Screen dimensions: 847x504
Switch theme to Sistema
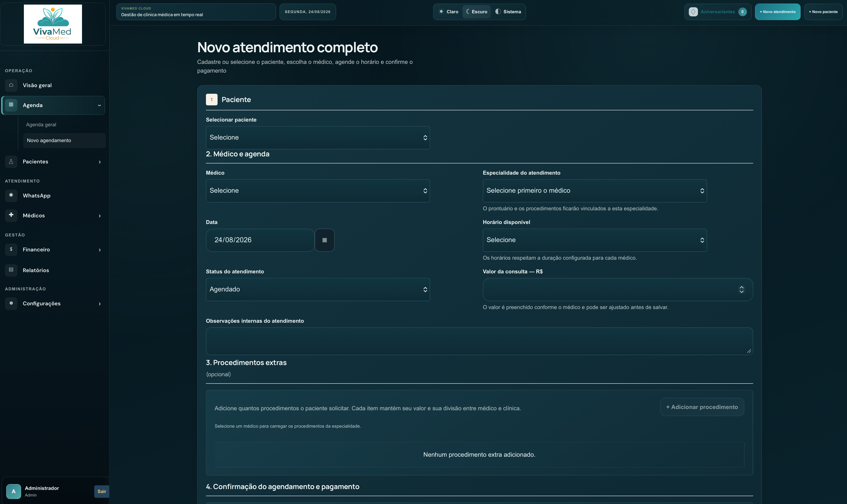click(x=508, y=12)
